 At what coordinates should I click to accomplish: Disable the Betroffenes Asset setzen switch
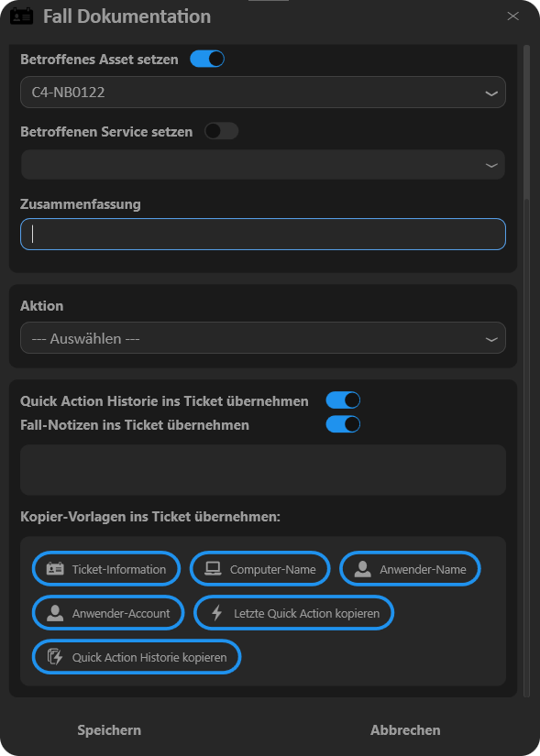(x=207, y=59)
